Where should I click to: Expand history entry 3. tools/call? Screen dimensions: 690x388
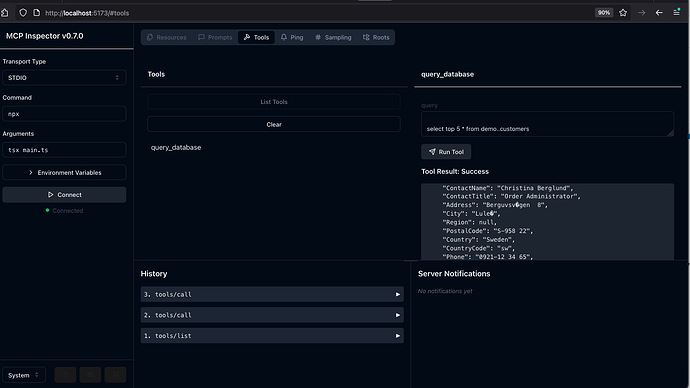pyautogui.click(x=272, y=294)
